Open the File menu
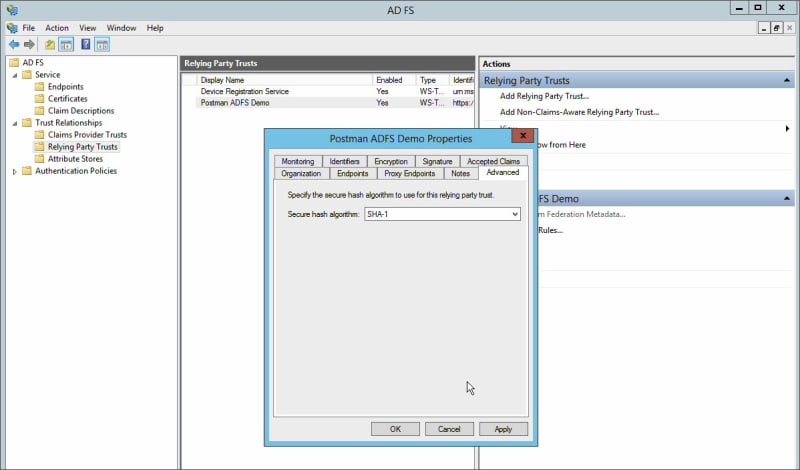This screenshot has width=800, height=470. pyautogui.click(x=29, y=28)
